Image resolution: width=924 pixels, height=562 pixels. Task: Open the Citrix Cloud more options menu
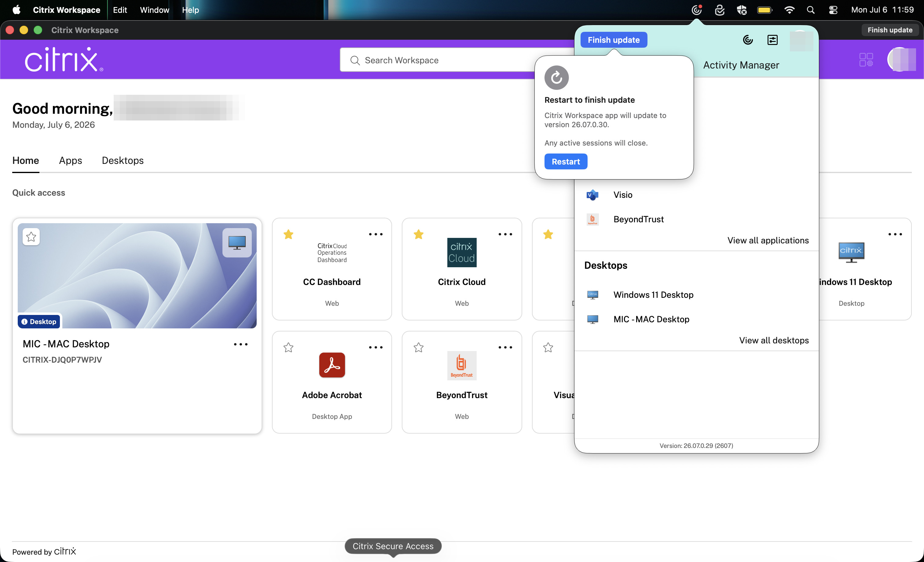(x=505, y=234)
